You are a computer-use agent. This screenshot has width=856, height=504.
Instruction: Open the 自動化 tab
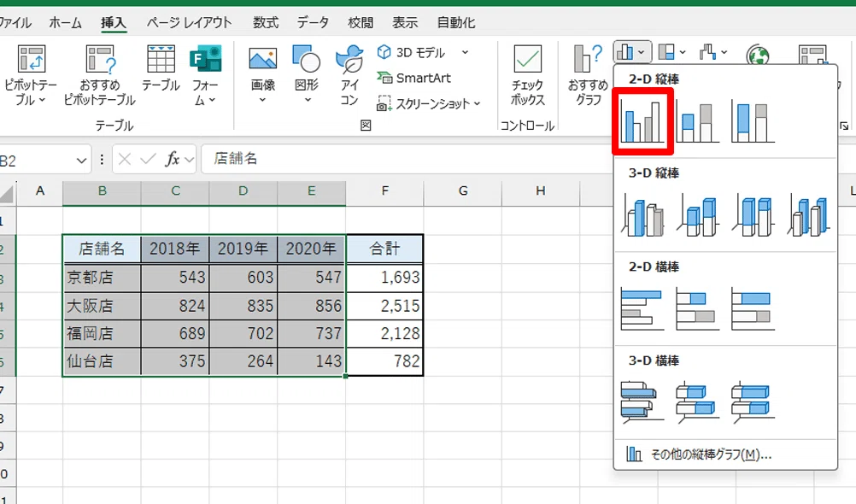coord(456,23)
